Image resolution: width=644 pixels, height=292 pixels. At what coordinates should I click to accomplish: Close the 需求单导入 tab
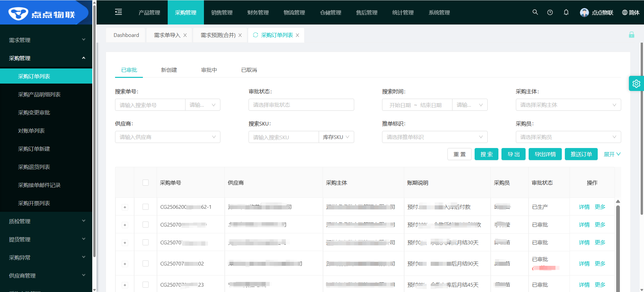point(185,35)
